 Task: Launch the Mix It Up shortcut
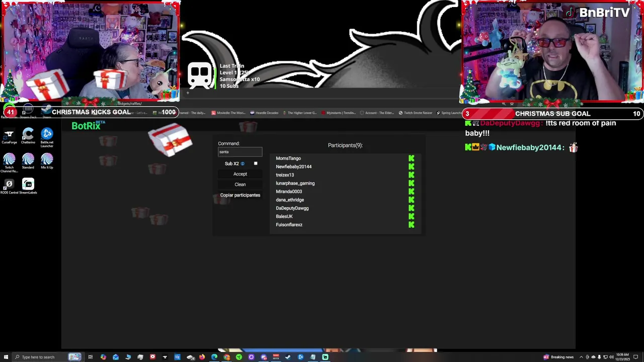(47, 161)
